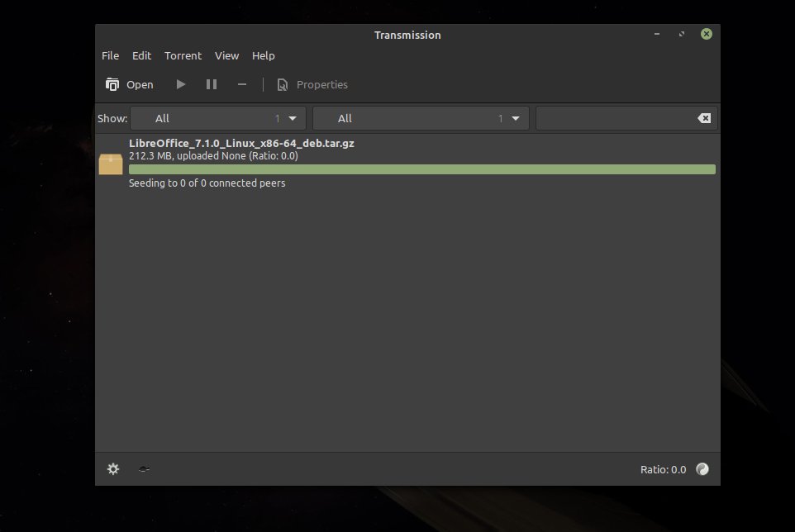Open the Help menu

[x=263, y=55]
